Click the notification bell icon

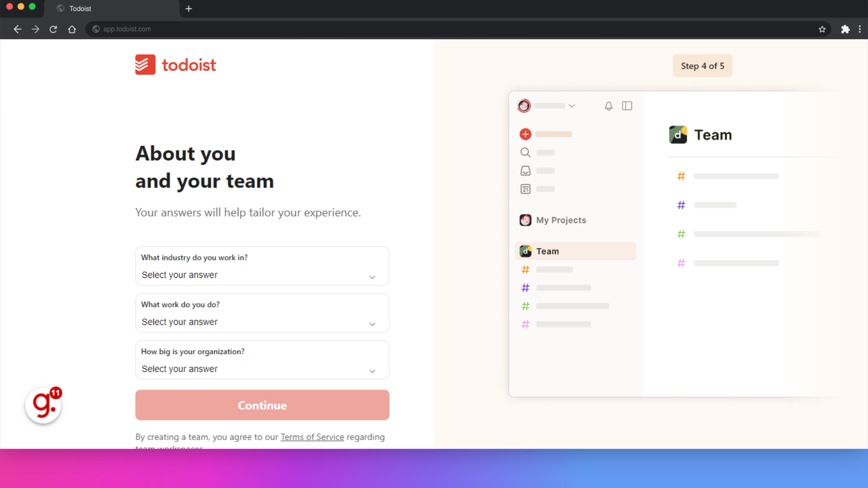tap(609, 105)
